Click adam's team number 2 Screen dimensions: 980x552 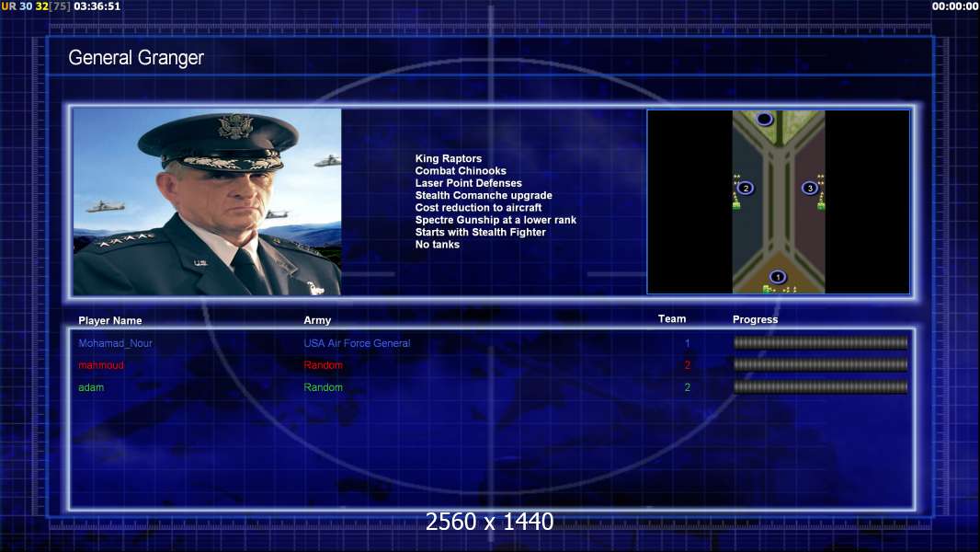click(x=687, y=387)
